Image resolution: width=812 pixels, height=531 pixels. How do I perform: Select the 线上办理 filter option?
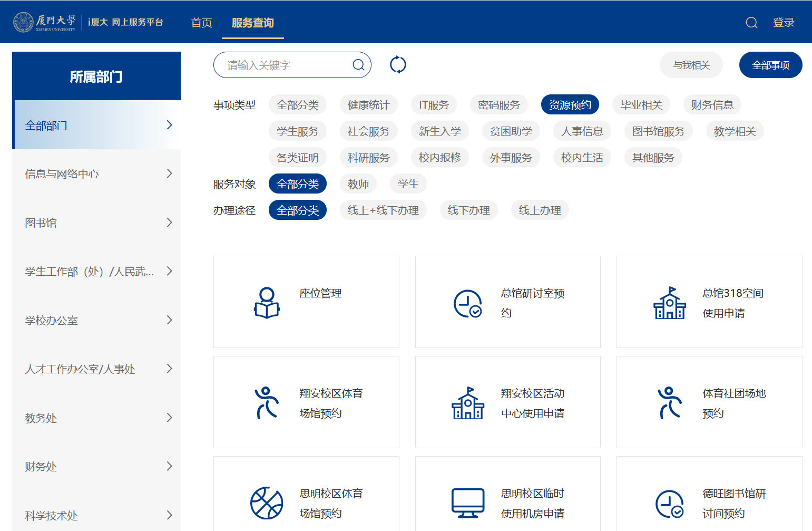[540, 210]
